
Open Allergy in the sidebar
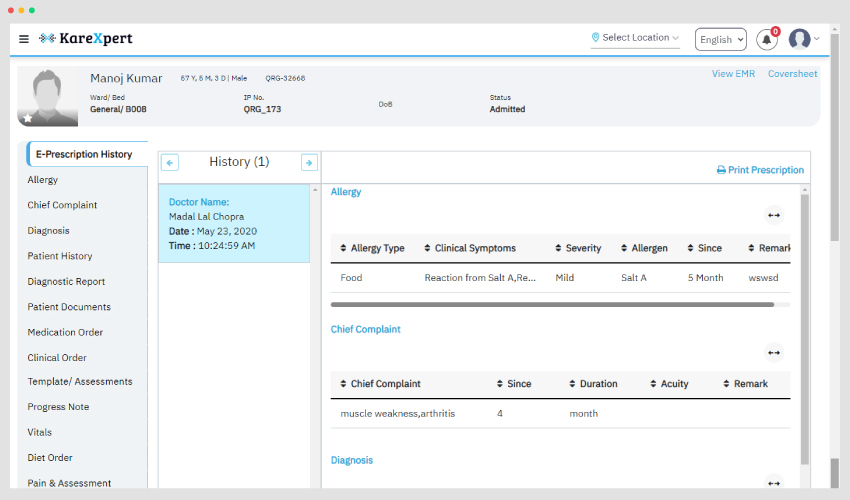tap(43, 180)
